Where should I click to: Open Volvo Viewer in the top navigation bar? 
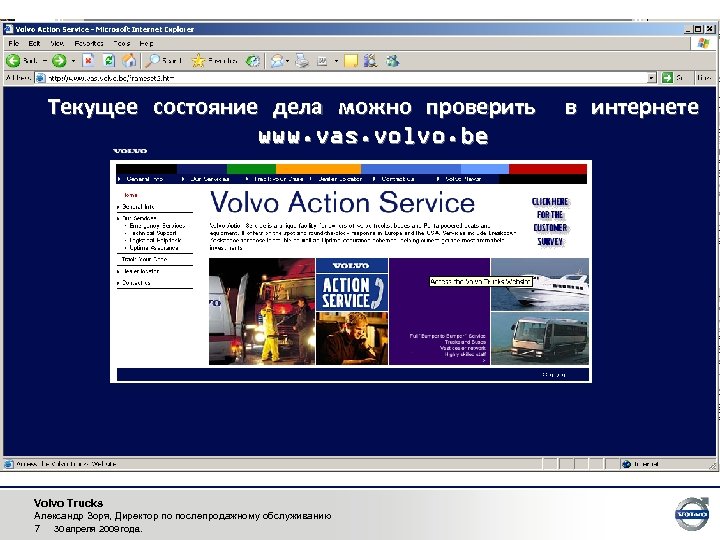coord(463,179)
